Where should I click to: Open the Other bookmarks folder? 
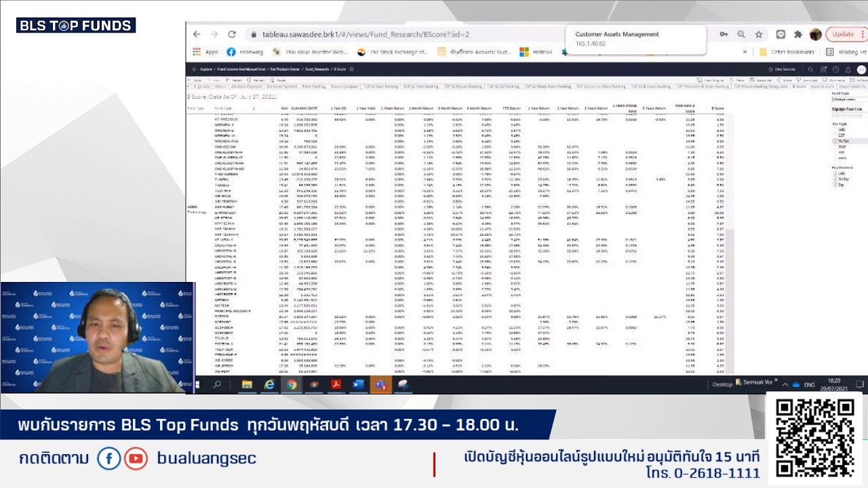click(787, 52)
